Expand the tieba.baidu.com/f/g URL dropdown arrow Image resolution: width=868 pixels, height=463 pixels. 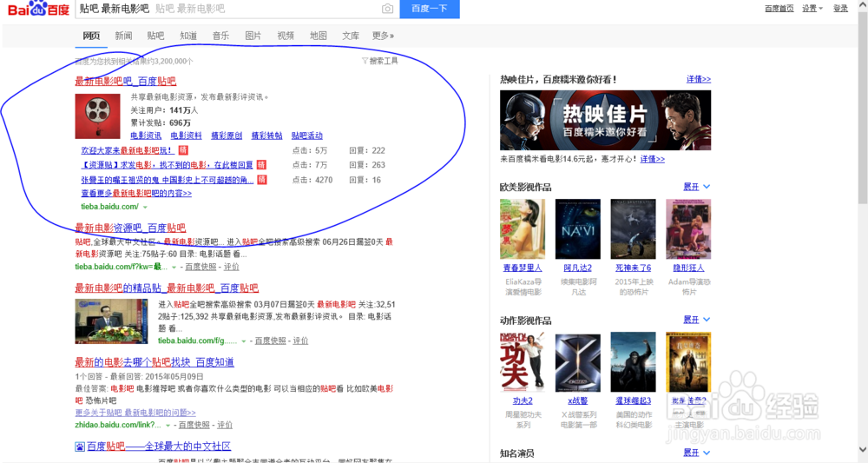[244, 341]
